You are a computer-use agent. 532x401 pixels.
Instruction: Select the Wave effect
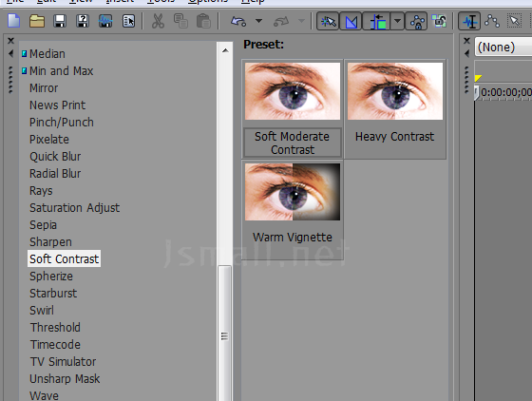point(44,395)
